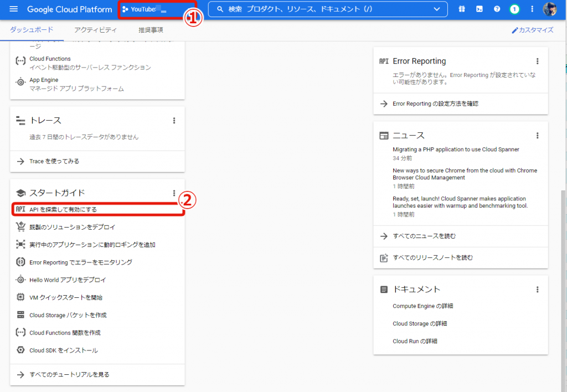Open notifications badge showing 1
This screenshot has width=567, height=392.
pyautogui.click(x=514, y=9)
